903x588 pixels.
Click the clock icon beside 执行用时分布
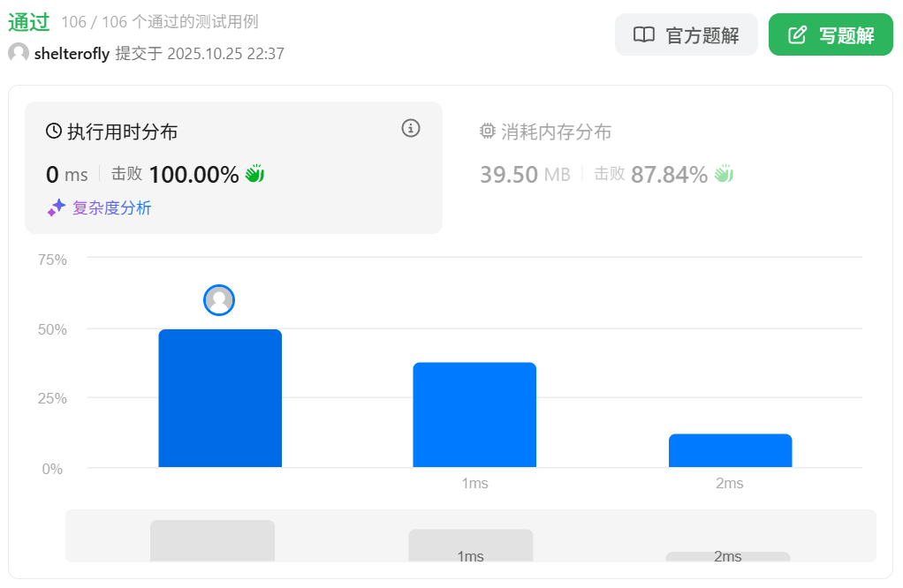[x=54, y=132]
